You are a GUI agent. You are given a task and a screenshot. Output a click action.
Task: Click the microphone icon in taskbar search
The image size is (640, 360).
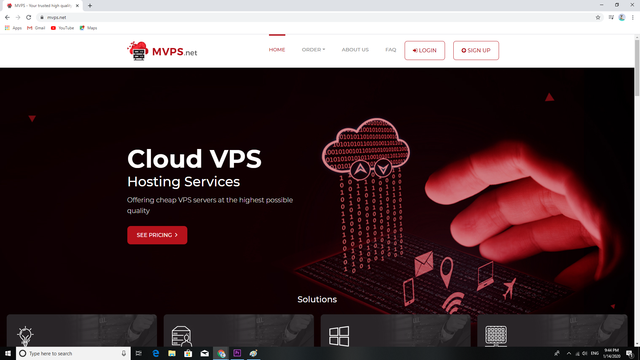[124, 353]
